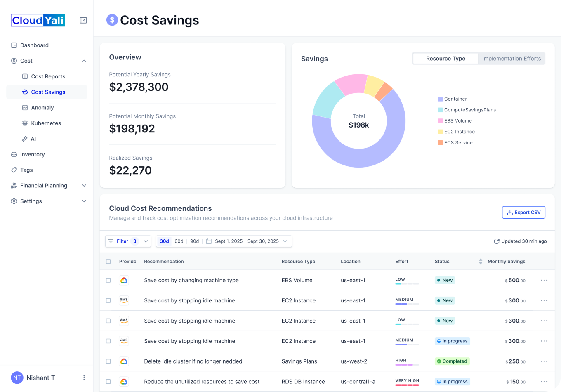The image size is (561, 392).
Task: Open the row actions for the $500.00 recommendation
Action: click(x=544, y=280)
